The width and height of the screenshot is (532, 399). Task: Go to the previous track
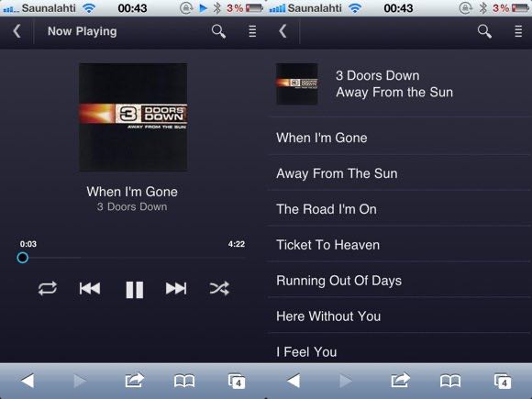90,288
